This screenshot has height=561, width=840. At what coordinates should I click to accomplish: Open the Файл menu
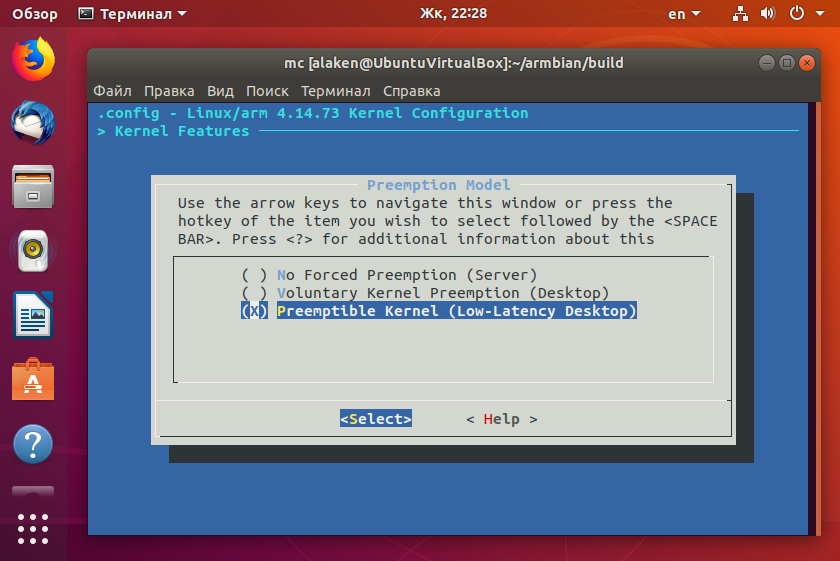(x=112, y=91)
